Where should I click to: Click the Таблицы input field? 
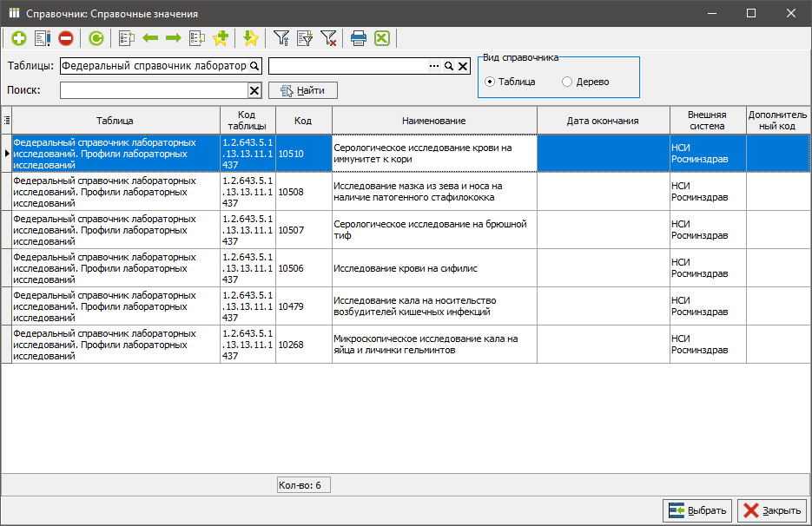pos(155,66)
